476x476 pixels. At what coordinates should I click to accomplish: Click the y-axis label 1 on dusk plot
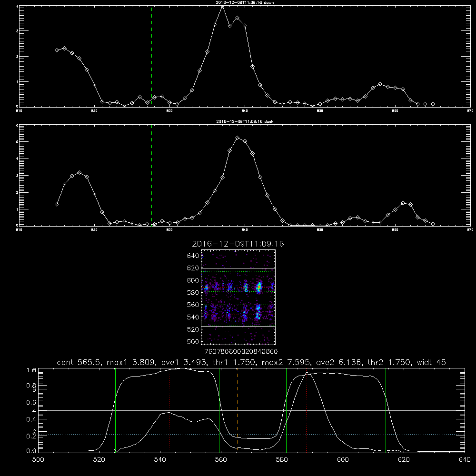(17, 209)
